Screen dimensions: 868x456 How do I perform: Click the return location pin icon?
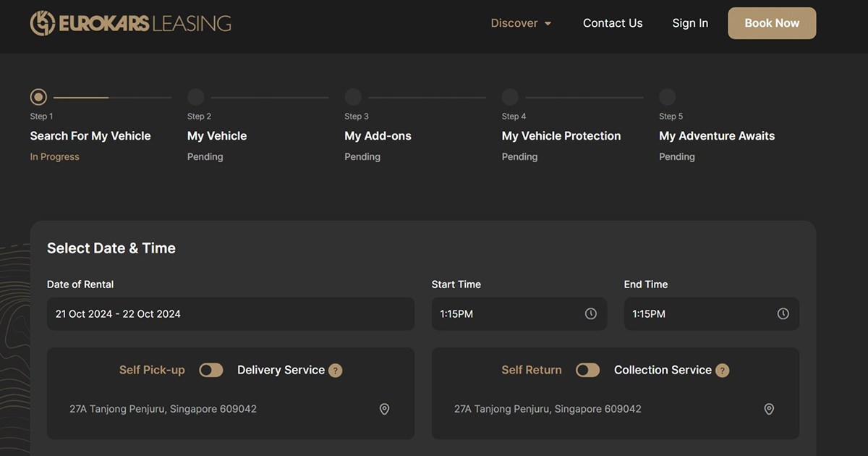(769, 409)
